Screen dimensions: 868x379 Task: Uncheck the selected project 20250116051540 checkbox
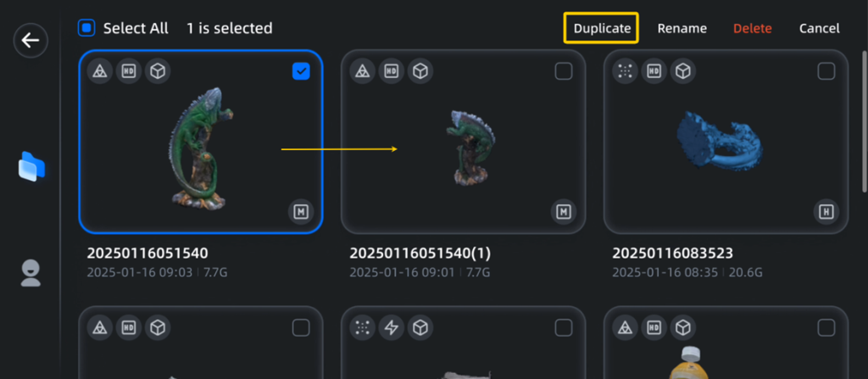tap(301, 72)
